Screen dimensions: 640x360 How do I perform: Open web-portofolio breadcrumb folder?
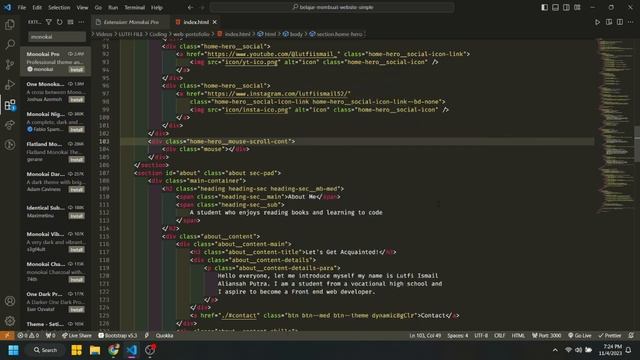(x=191, y=34)
